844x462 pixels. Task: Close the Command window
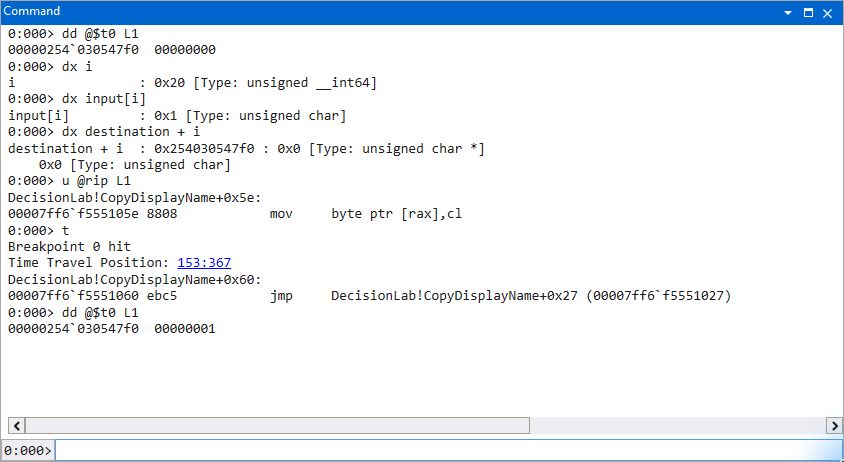[x=828, y=13]
